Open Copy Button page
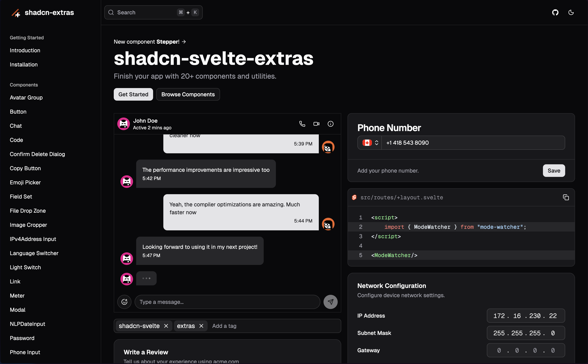 pyautogui.click(x=25, y=168)
